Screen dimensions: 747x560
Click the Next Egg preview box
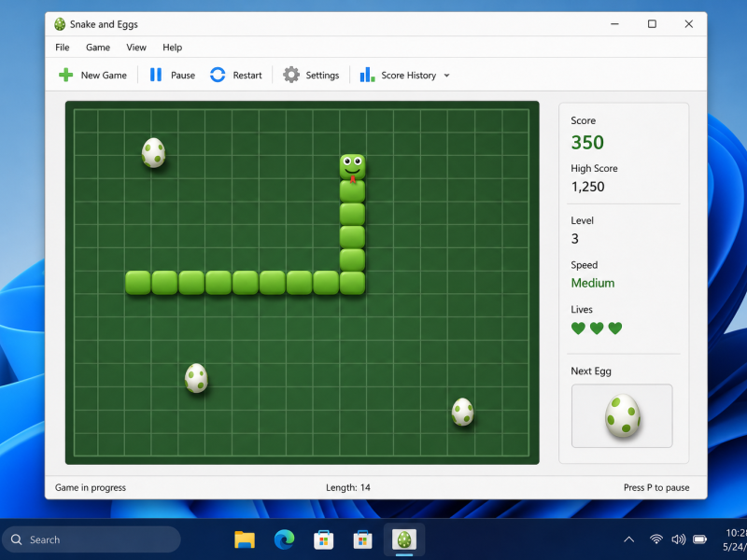tap(622, 415)
